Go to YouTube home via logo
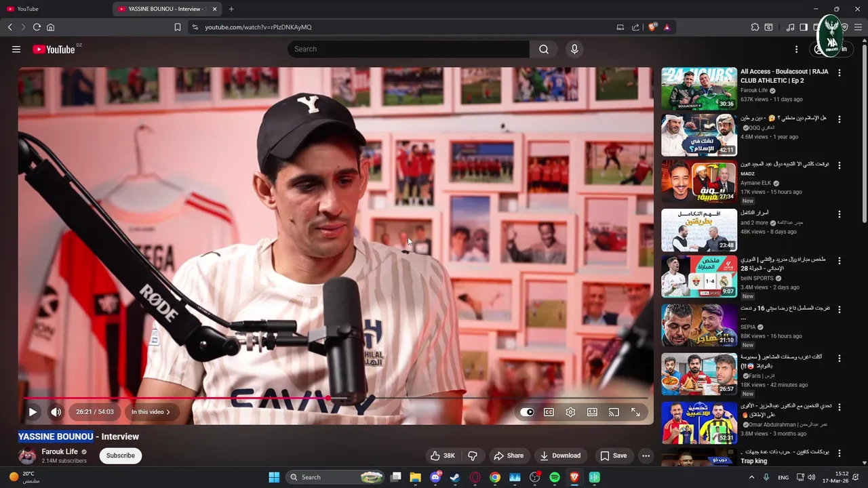Viewport: 868px width, 488px height. (x=54, y=49)
